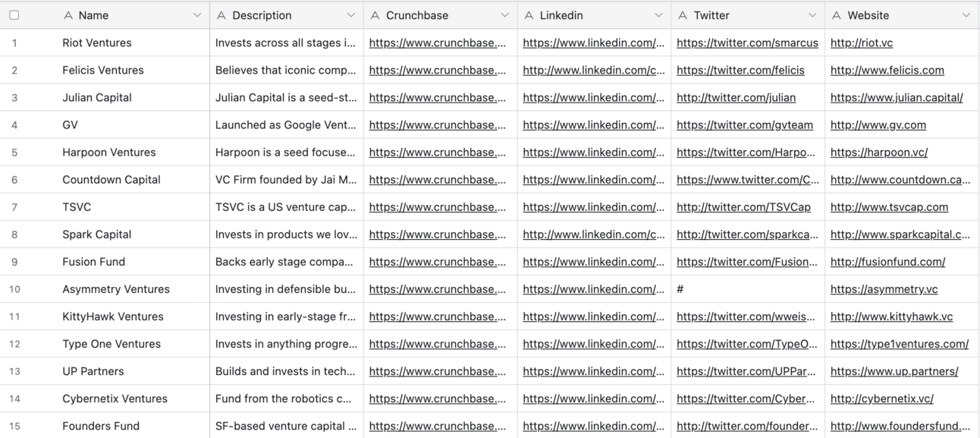Open the http://fusionfund.com/ website link
Screen dimensions: 980x438
click(887, 262)
